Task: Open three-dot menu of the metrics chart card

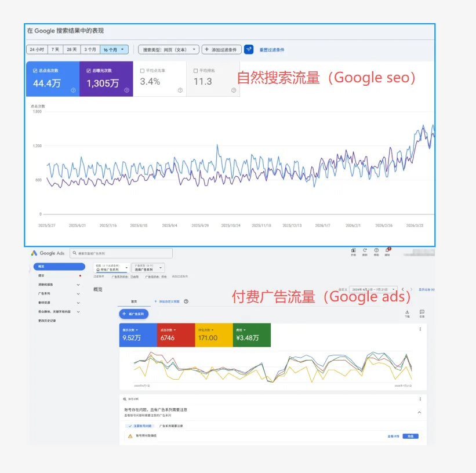Action: click(420, 329)
